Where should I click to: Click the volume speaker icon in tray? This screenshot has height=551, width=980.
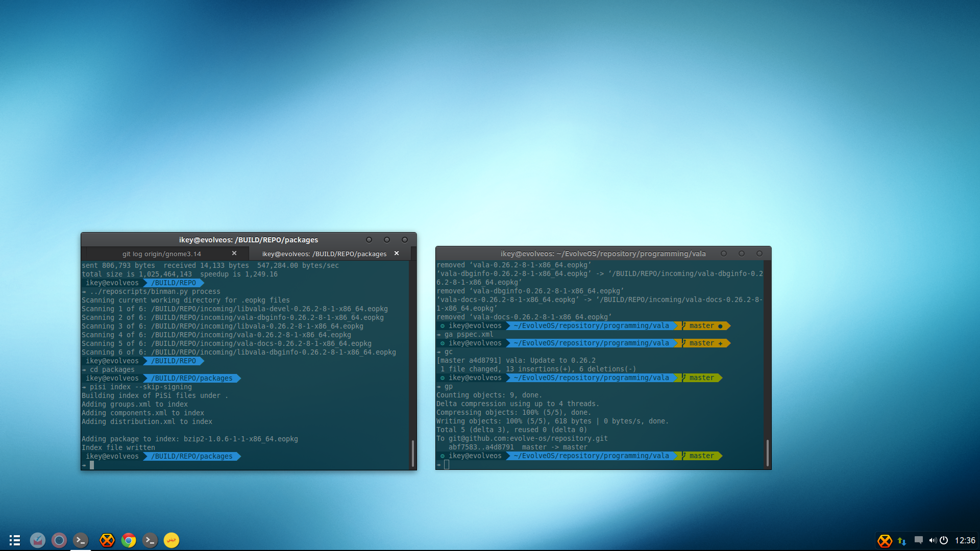933,540
